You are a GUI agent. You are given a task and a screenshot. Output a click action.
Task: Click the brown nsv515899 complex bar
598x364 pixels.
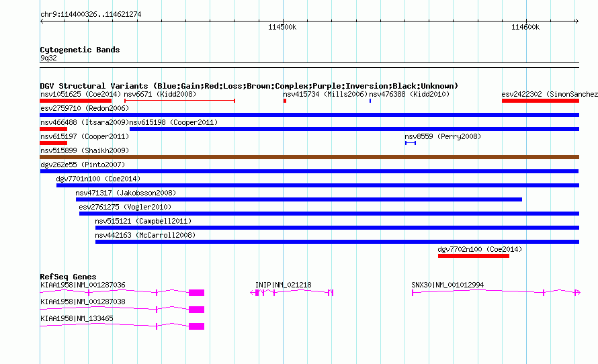click(x=309, y=157)
